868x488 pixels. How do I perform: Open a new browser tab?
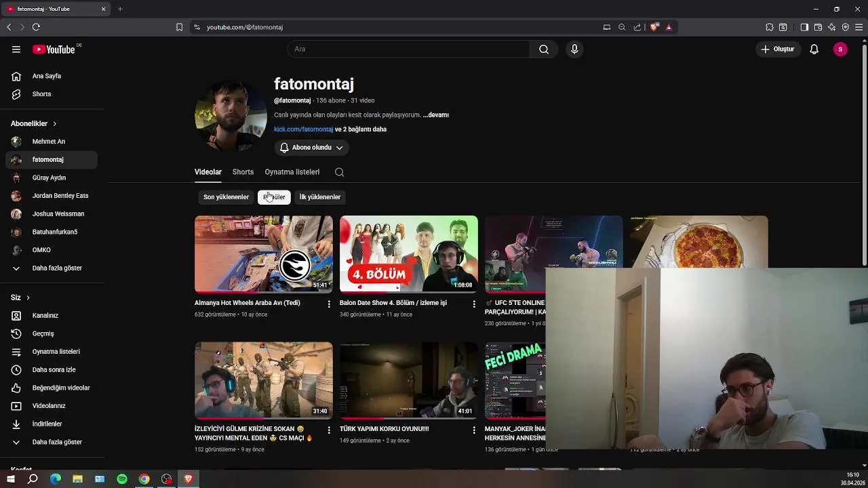click(x=120, y=9)
